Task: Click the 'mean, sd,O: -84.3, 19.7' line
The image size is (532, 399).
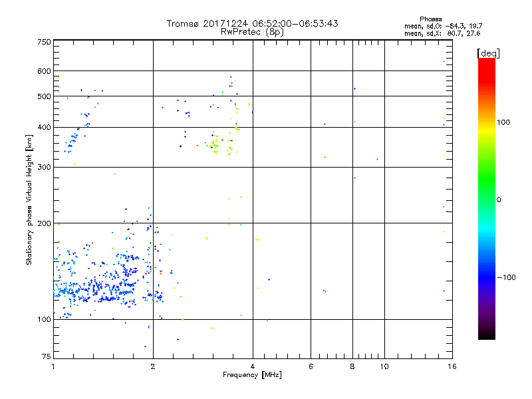Action: click(443, 27)
